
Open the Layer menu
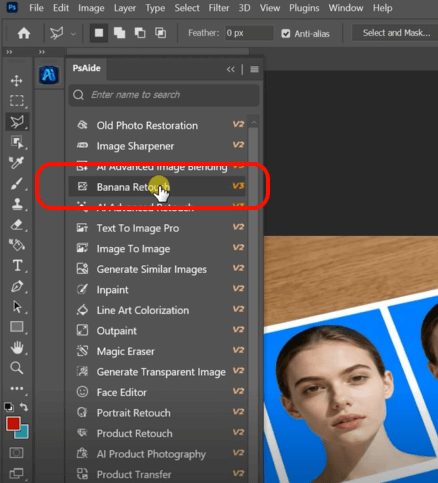[125, 8]
